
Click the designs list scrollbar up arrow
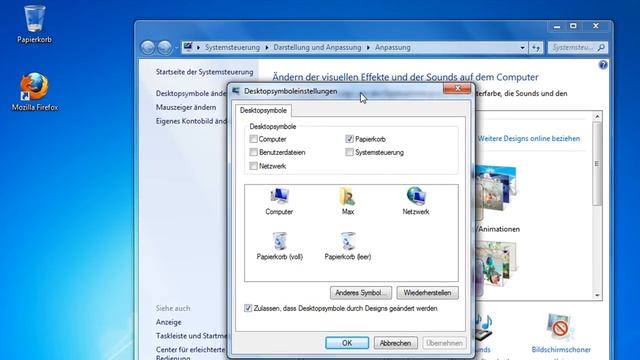(x=597, y=117)
